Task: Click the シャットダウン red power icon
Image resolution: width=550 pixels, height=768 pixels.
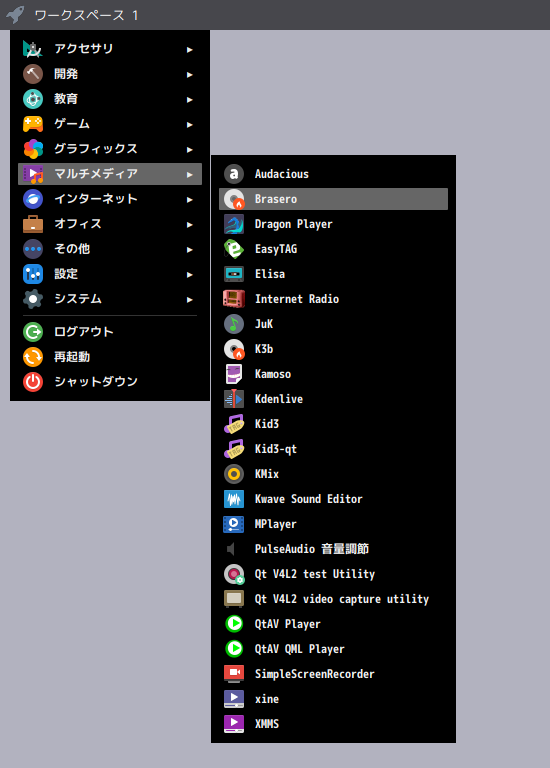Action: coord(33,382)
